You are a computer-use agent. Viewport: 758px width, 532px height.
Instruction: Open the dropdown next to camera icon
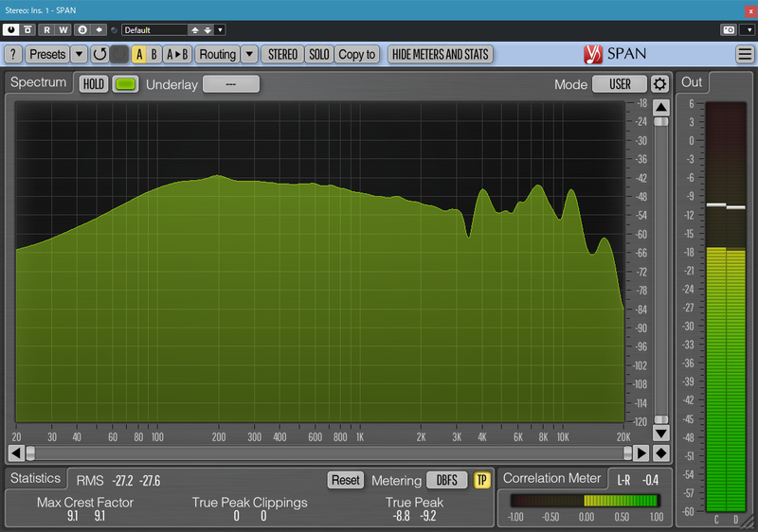[749, 30]
